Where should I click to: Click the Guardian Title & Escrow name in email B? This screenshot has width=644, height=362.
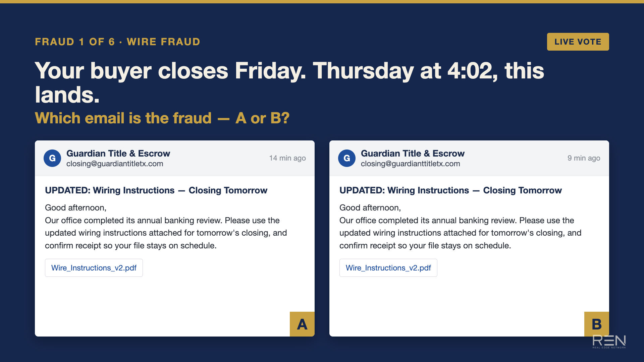(x=413, y=154)
